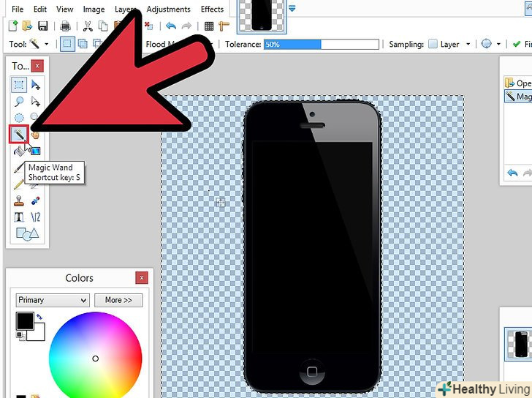Select the Text tool
Screen dimensions: 532x398
pos(19,217)
